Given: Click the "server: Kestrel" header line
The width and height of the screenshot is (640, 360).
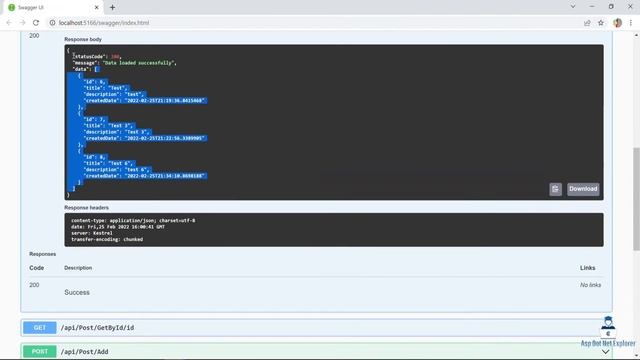Looking at the screenshot, I should click(x=92, y=233).
